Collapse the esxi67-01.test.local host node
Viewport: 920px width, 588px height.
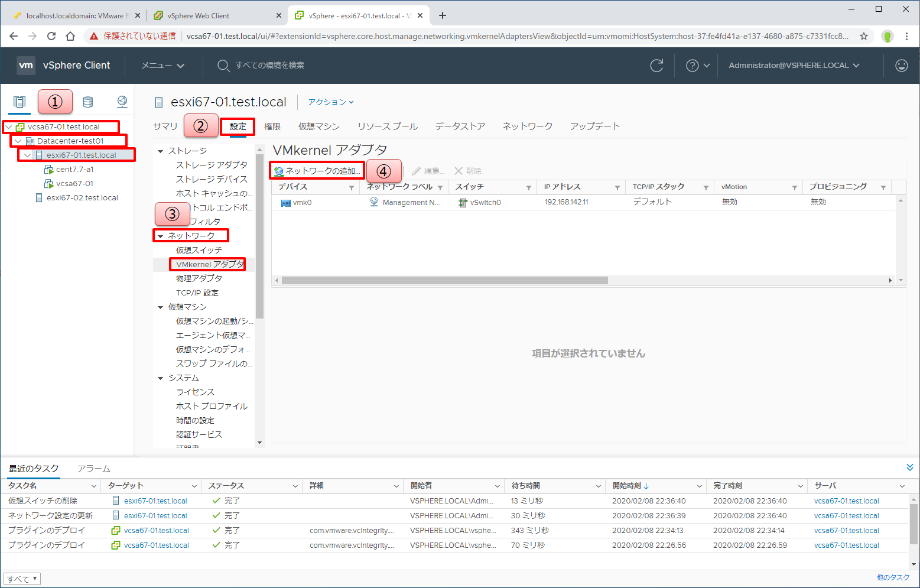click(x=28, y=155)
